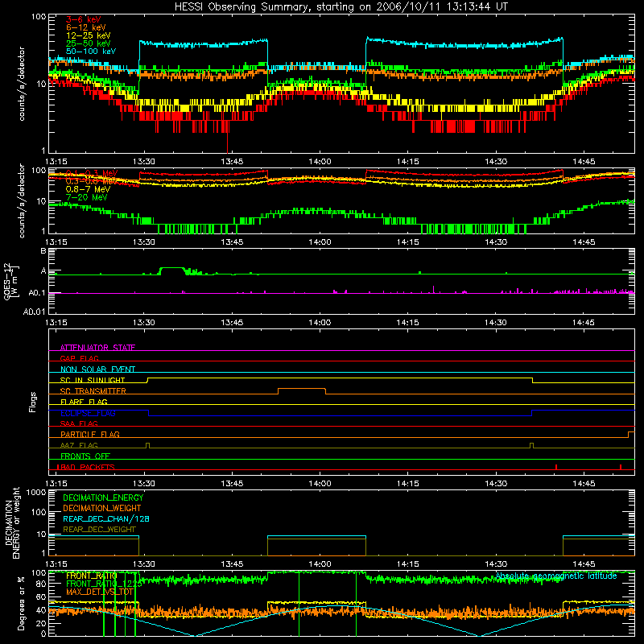Select the green '7-20 MeV' legend label

86,197
